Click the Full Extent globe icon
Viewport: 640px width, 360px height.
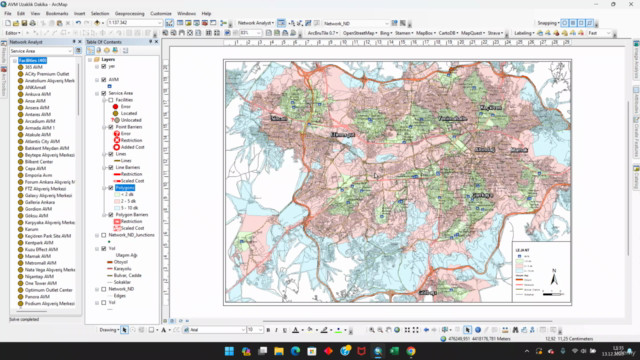(397, 330)
